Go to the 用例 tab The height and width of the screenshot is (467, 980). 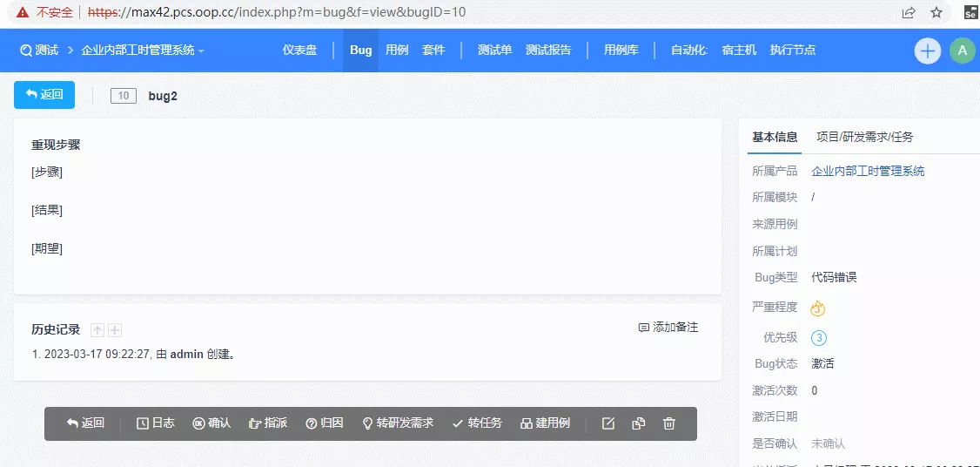tap(397, 50)
